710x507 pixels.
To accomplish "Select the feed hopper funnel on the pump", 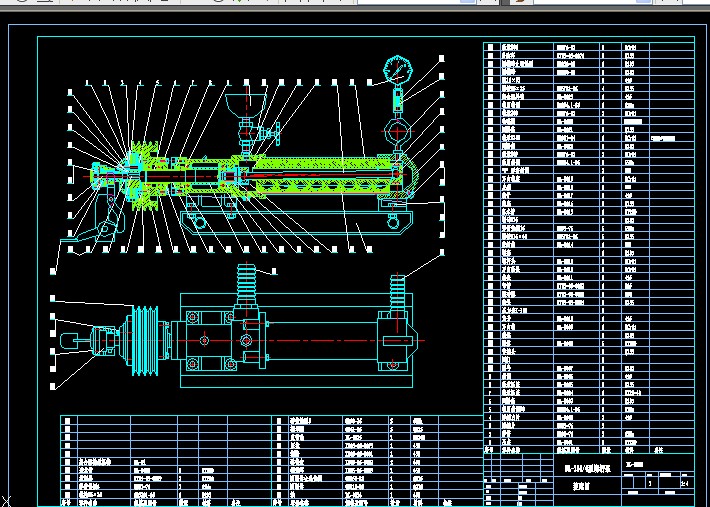I will pyautogui.click(x=243, y=104).
